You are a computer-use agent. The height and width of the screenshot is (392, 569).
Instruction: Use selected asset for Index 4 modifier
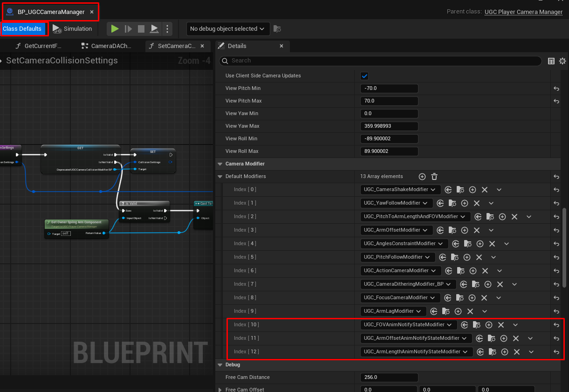[456, 244]
